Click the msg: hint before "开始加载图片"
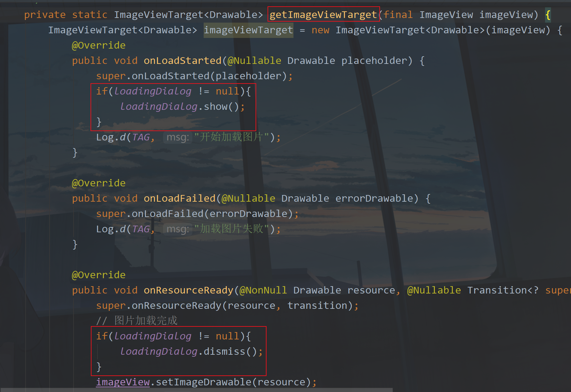Viewport: 571px width, 392px height. (178, 137)
